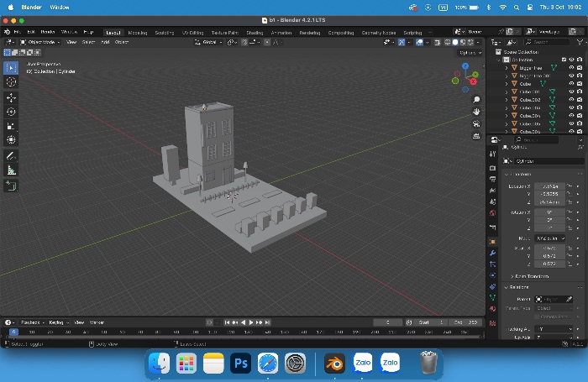This screenshot has height=382, width=588.
Task: Open the Texture properties tab
Action: coord(493,322)
